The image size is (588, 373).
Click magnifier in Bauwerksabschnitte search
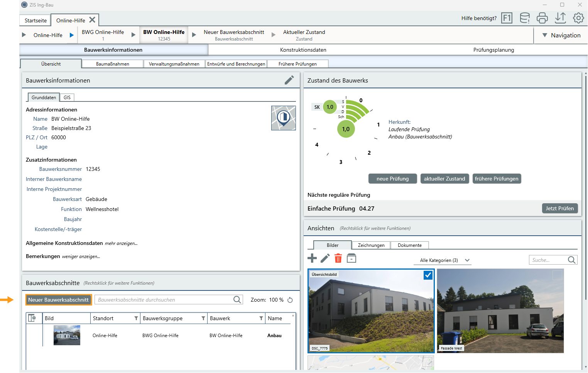237,300
